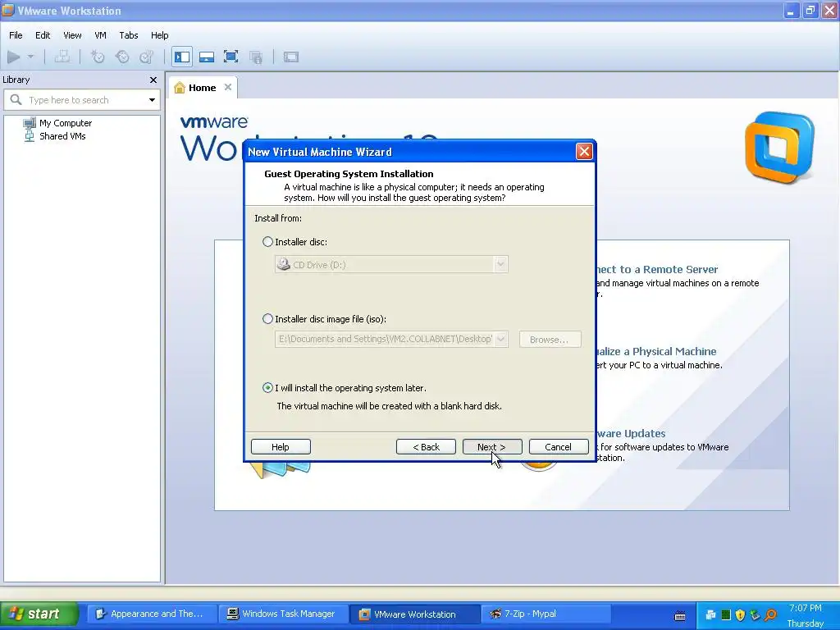840x630 pixels.
Task: Click the 7:07 PM taskbar clock
Action: (806, 608)
